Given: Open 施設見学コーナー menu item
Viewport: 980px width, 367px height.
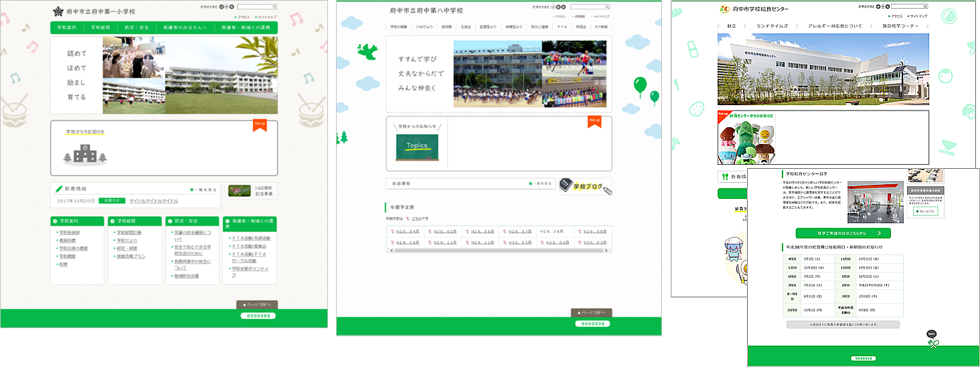Looking at the screenshot, I should point(900,26).
